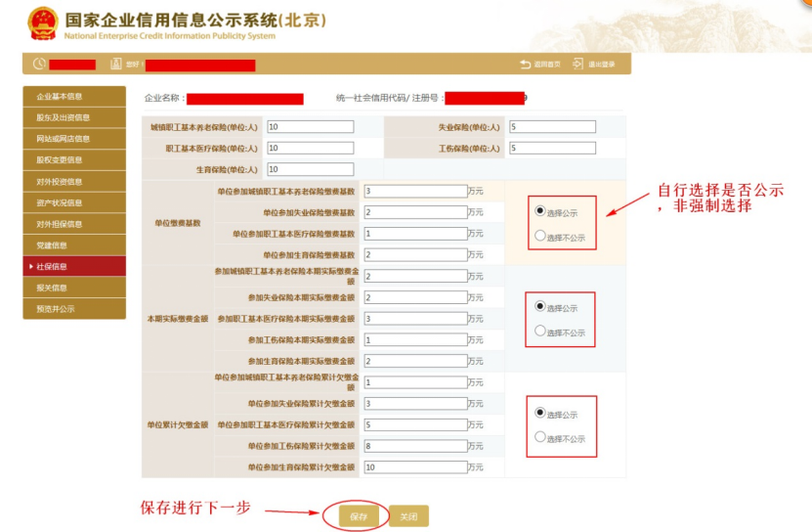Open 党建信息 in the left menu

pos(74,244)
